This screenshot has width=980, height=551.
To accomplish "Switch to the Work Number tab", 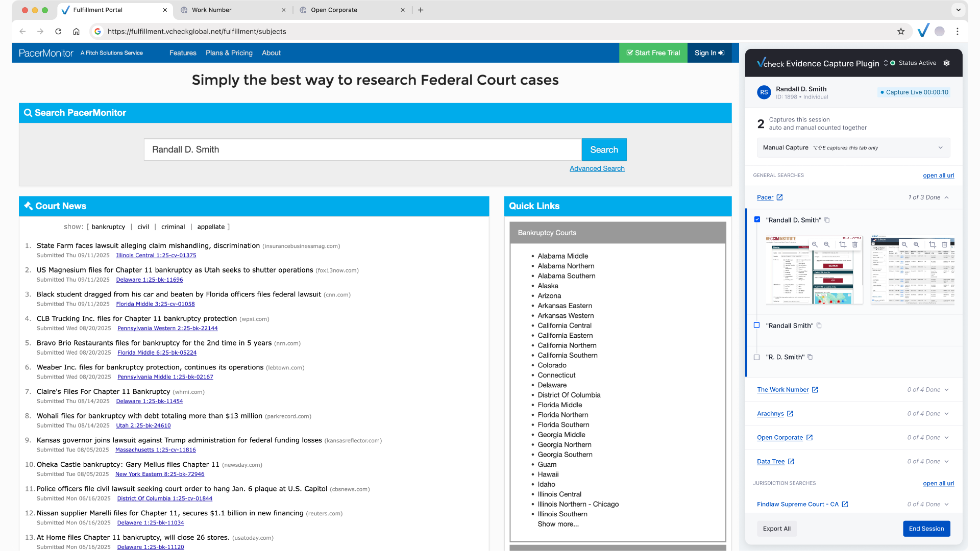I will [232, 10].
